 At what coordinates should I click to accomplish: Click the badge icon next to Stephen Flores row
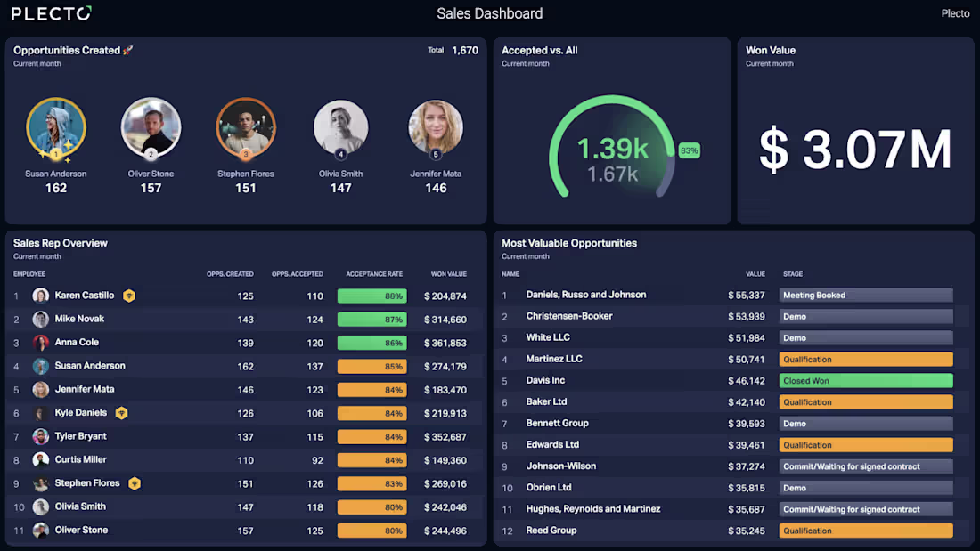pyautogui.click(x=135, y=483)
